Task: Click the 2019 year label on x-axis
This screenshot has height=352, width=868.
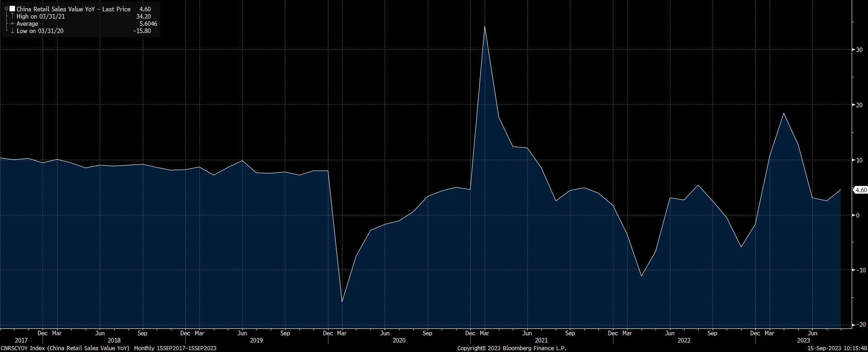Action: (x=256, y=340)
